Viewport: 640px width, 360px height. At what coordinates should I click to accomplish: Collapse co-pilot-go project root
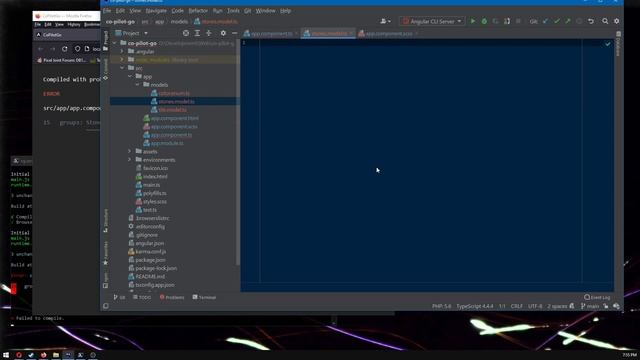[x=114, y=43]
